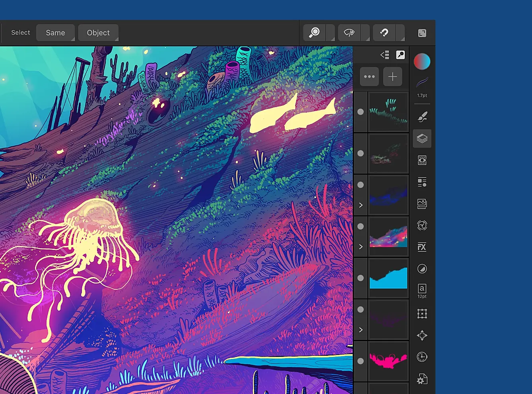Toggle visibility of the hot pink layer
This screenshot has height=394, width=532.
(x=361, y=361)
